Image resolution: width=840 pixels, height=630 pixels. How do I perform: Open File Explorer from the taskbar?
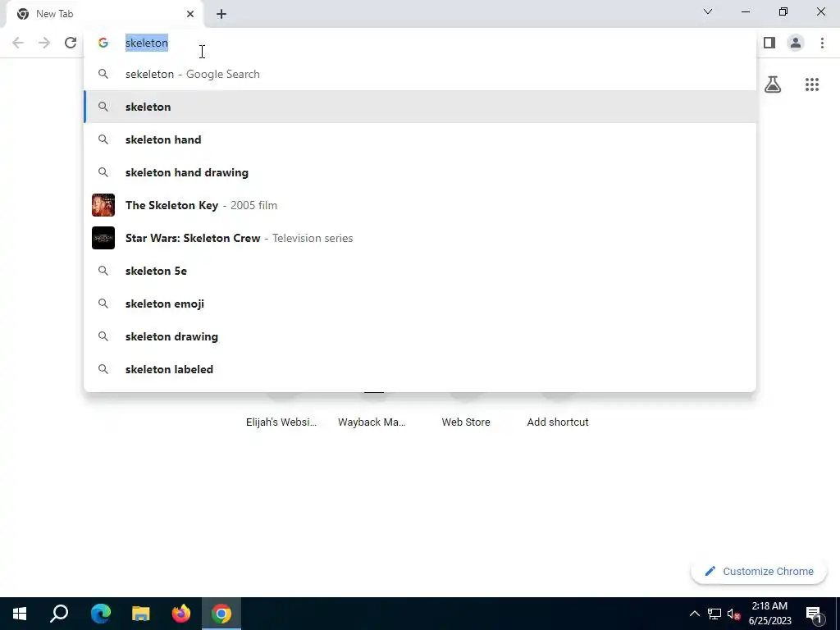pyautogui.click(x=140, y=614)
